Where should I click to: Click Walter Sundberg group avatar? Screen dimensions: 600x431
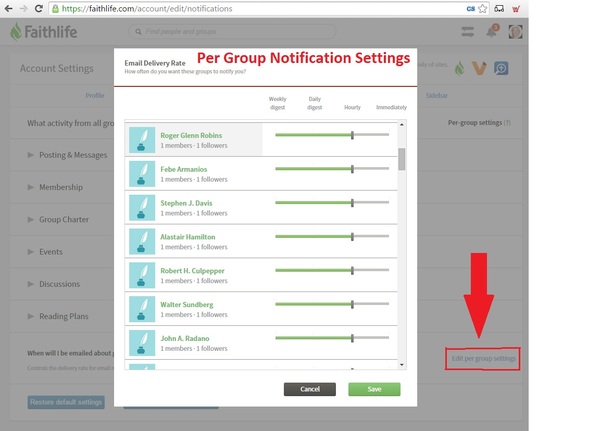click(142, 309)
